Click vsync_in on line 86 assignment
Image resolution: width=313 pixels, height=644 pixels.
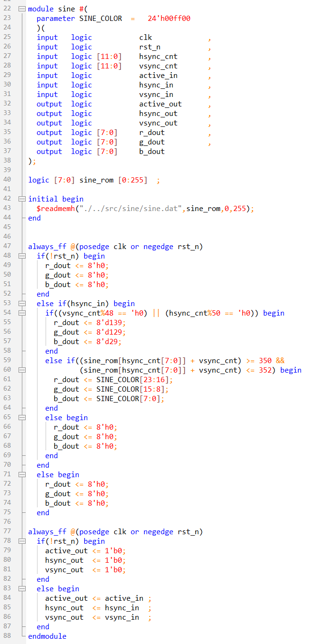click(122, 617)
